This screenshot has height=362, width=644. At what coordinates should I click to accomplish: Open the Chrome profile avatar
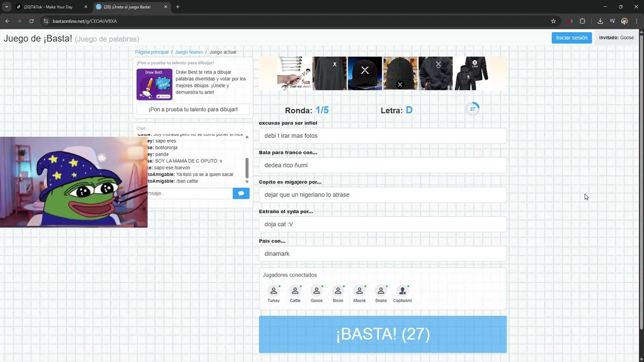click(624, 21)
